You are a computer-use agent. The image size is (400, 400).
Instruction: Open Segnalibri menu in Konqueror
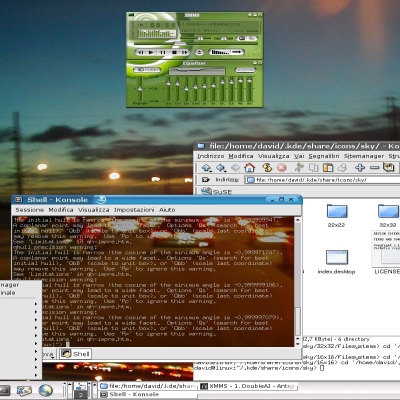tap(324, 156)
